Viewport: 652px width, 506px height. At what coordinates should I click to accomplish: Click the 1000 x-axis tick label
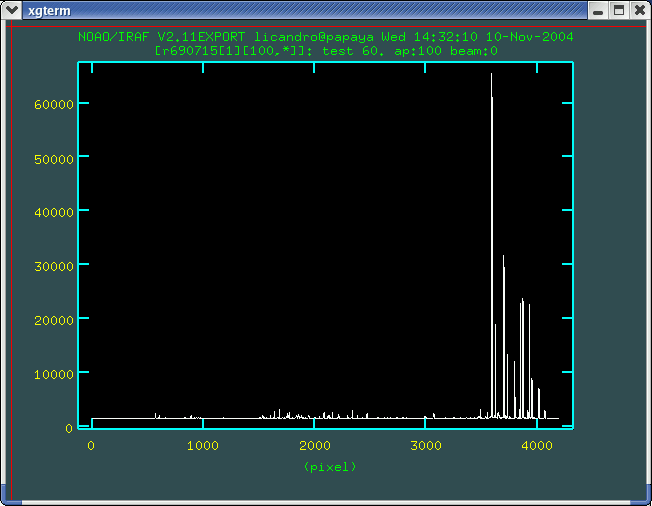203,446
